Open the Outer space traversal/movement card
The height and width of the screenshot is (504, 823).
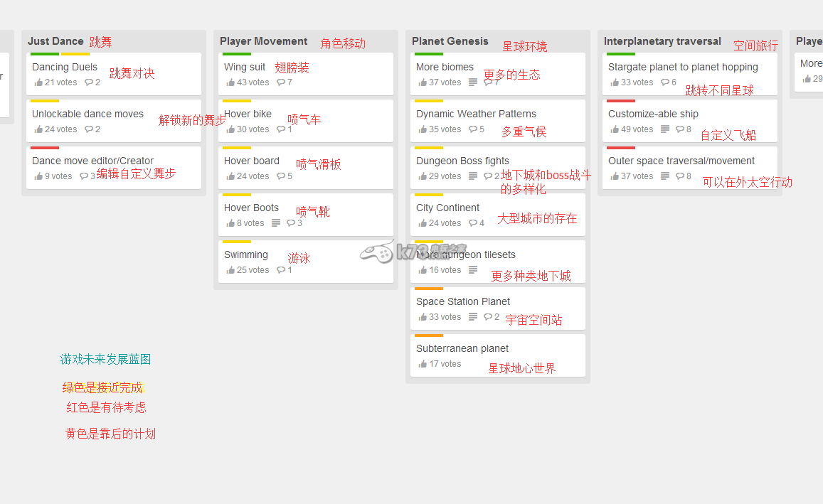click(681, 161)
